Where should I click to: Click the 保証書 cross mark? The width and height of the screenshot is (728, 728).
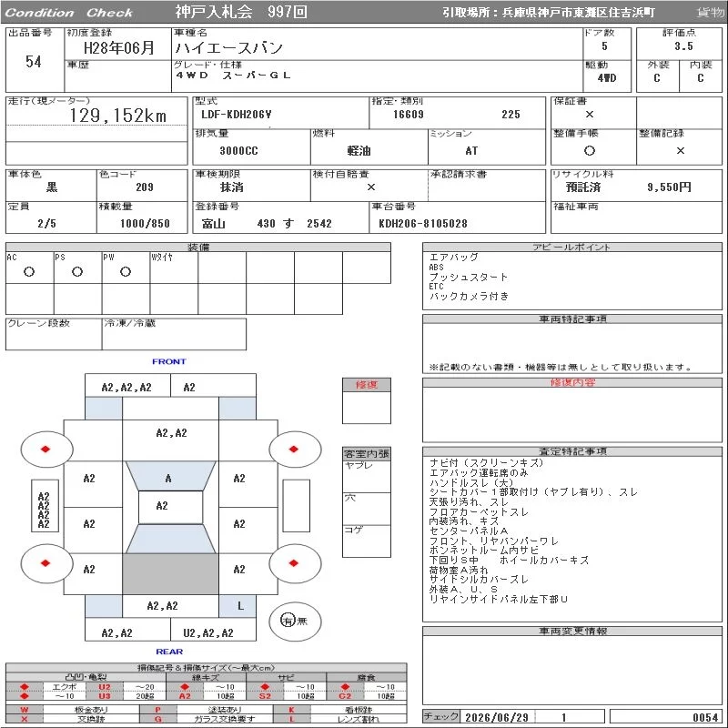coord(589,115)
